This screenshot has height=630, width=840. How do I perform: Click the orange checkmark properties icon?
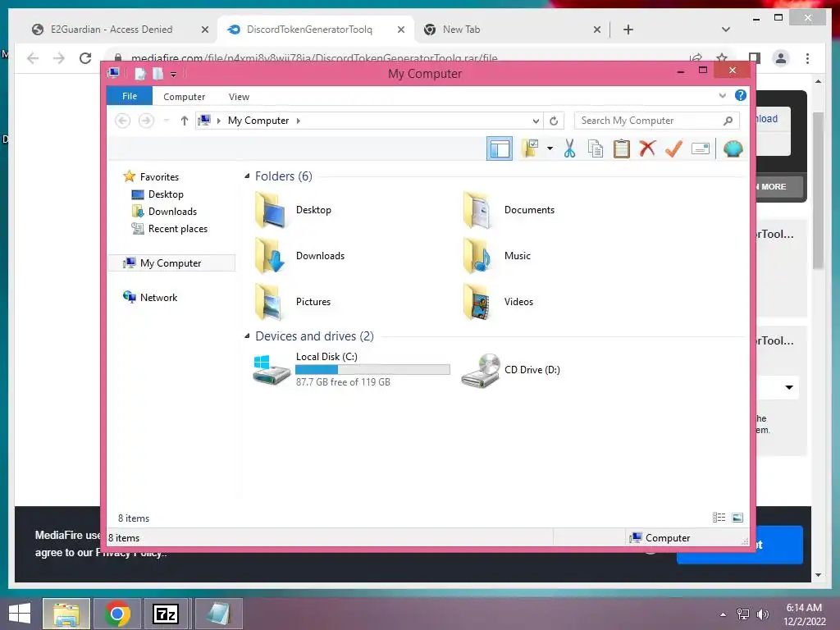pyautogui.click(x=673, y=148)
